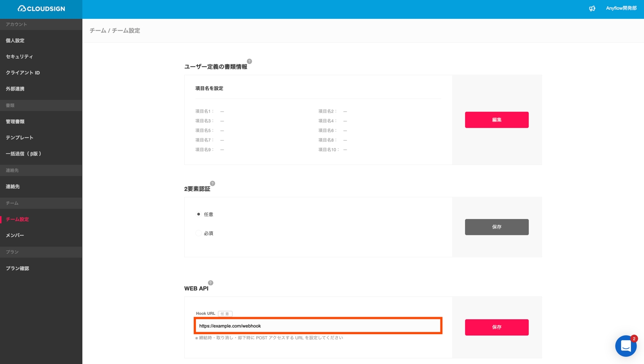
Task: Open セキュリティ settings page
Action: (x=19, y=57)
